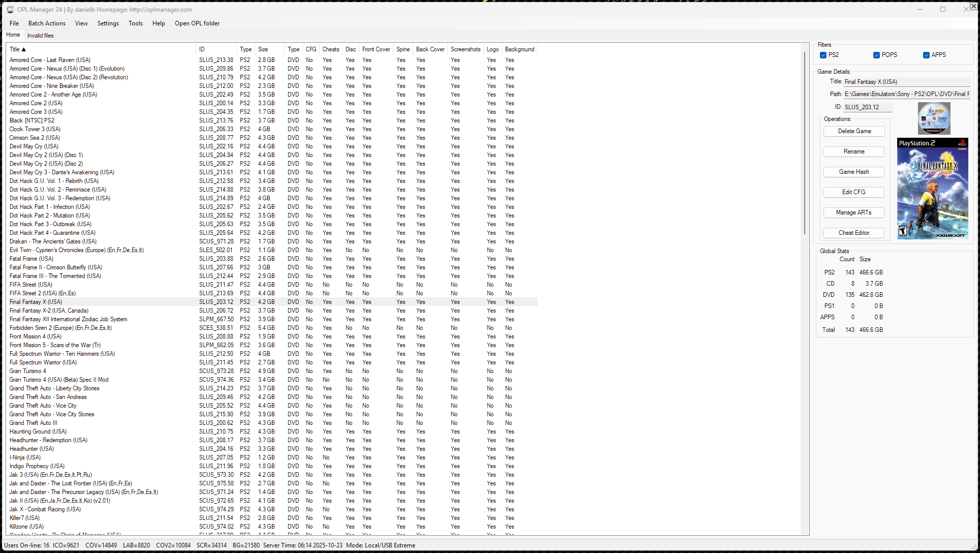The height and width of the screenshot is (553, 980).
Task: Open the Cheat Editor
Action: (853, 233)
